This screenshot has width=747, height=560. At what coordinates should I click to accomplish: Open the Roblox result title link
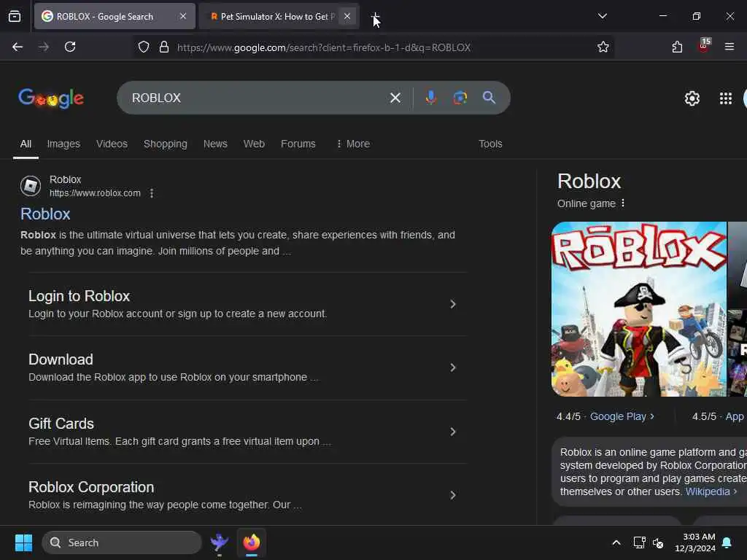click(45, 214)
